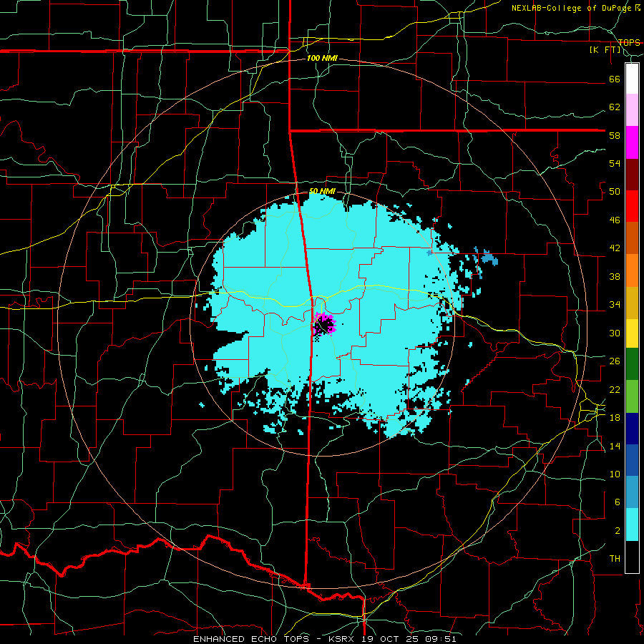Click the 46 value on the legend
644x644 pixels.
click(x=615, y=220)
